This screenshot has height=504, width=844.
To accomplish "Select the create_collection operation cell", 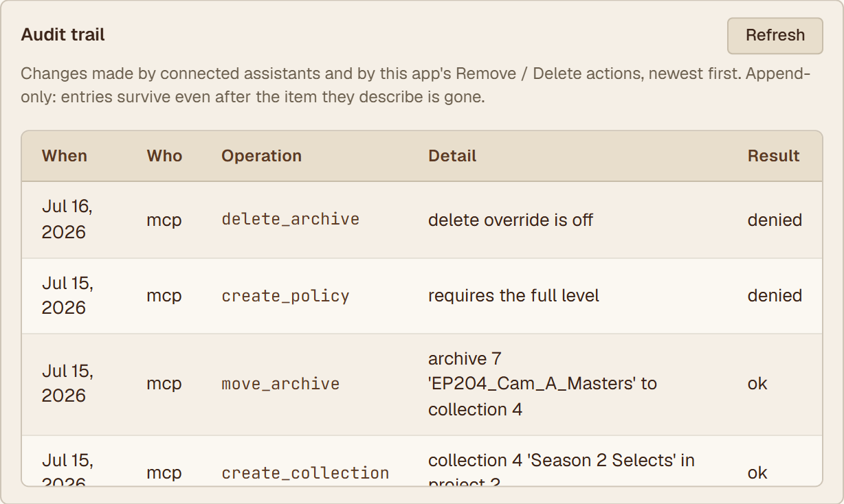I will pos(305,473).
